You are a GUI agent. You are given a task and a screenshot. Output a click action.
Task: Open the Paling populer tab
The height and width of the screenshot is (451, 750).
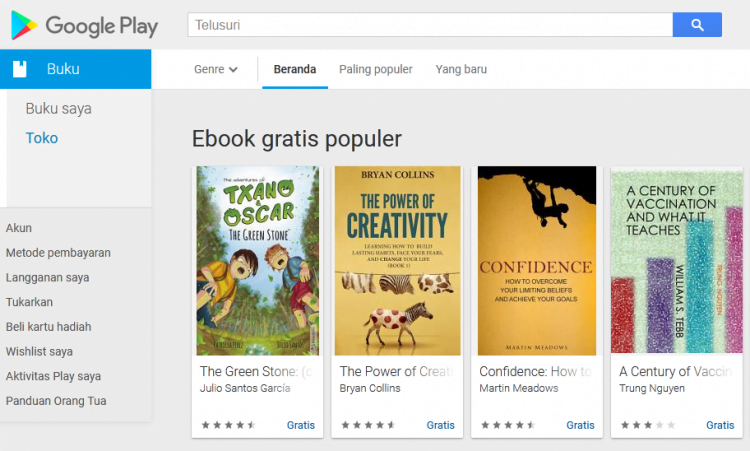tap(375, 69)
